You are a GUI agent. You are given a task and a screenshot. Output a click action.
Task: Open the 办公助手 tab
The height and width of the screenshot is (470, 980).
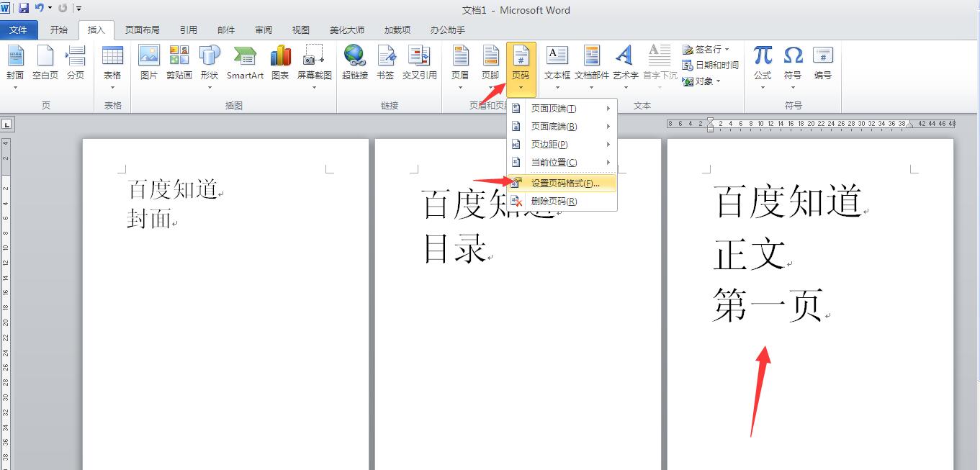point(448,30)
